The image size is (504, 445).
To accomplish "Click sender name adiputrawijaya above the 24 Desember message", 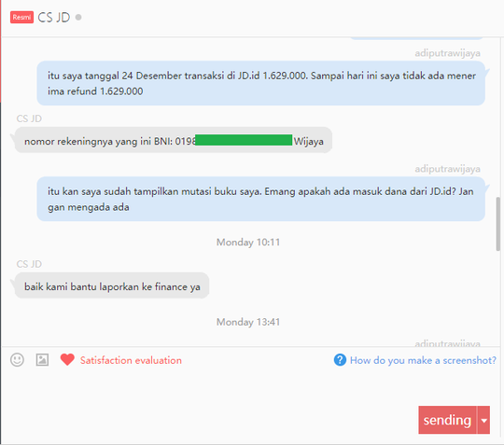I will (447, 53).
